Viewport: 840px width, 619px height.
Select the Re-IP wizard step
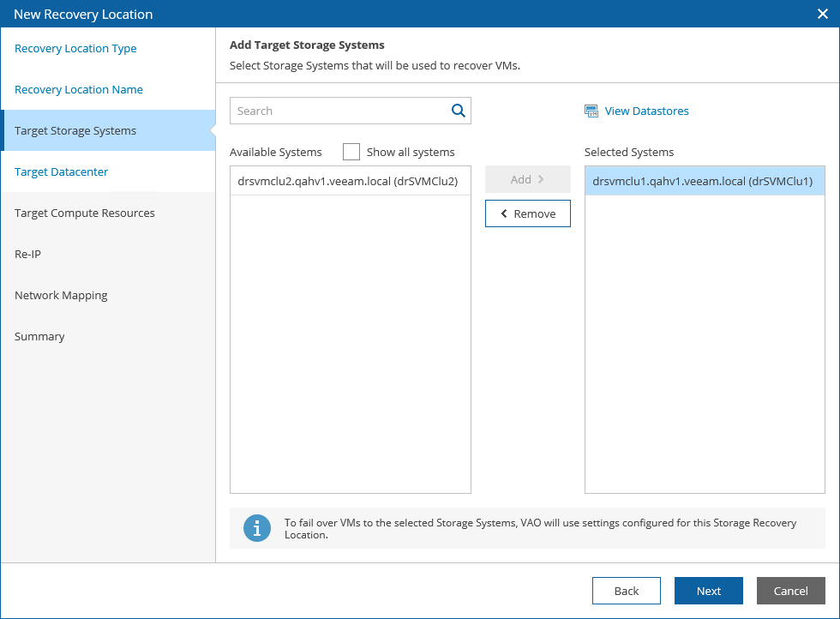coord(28,255)
